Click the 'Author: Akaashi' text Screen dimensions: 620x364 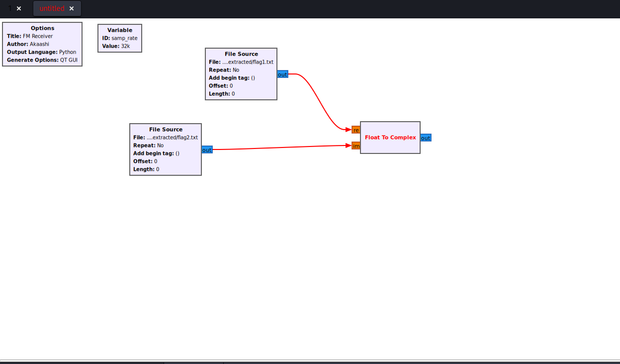[28, 44]
